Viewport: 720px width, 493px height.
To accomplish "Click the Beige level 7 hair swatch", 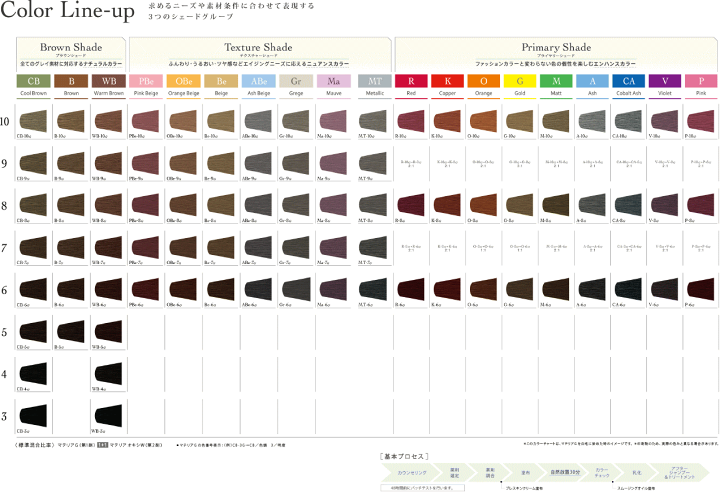I will tap(221, 246).
